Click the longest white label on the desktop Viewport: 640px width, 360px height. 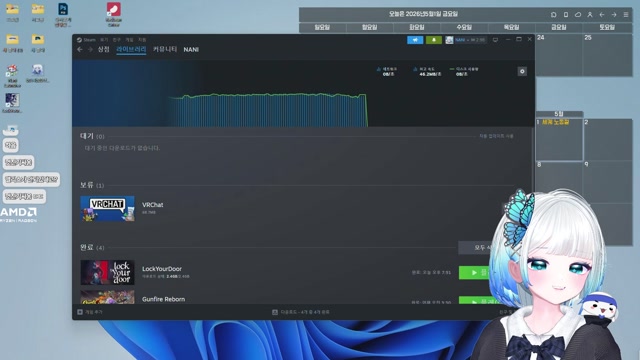[31, 179]
